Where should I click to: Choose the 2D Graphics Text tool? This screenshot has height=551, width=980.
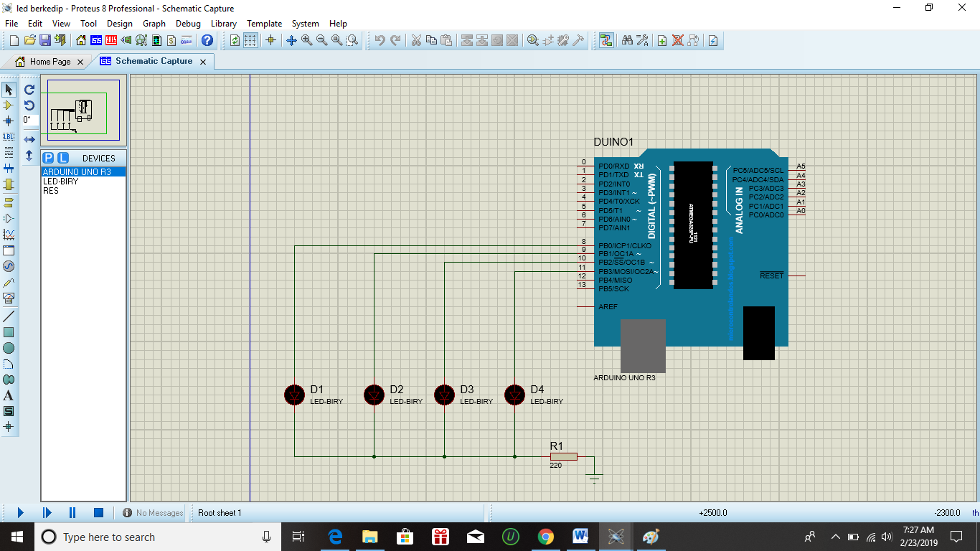(9, 395)
